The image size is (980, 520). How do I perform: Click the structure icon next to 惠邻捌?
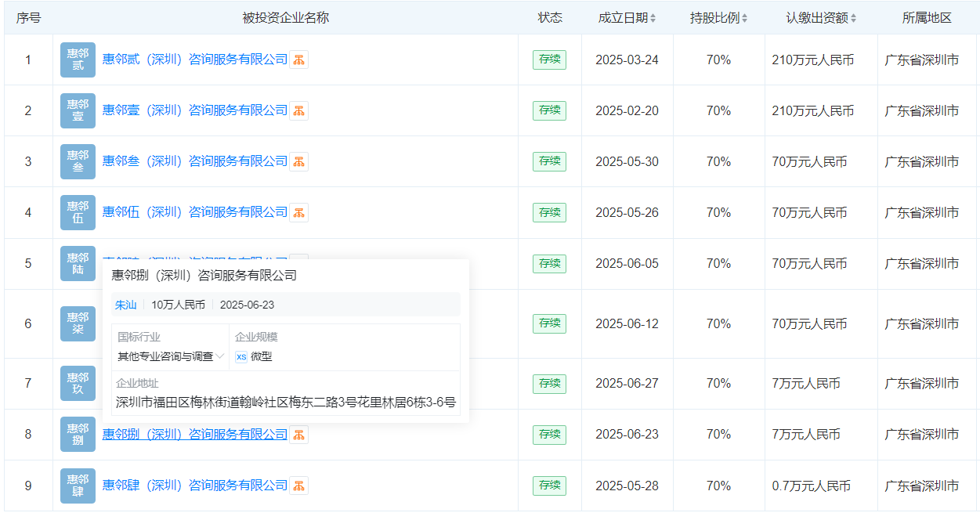coord(298,435)
